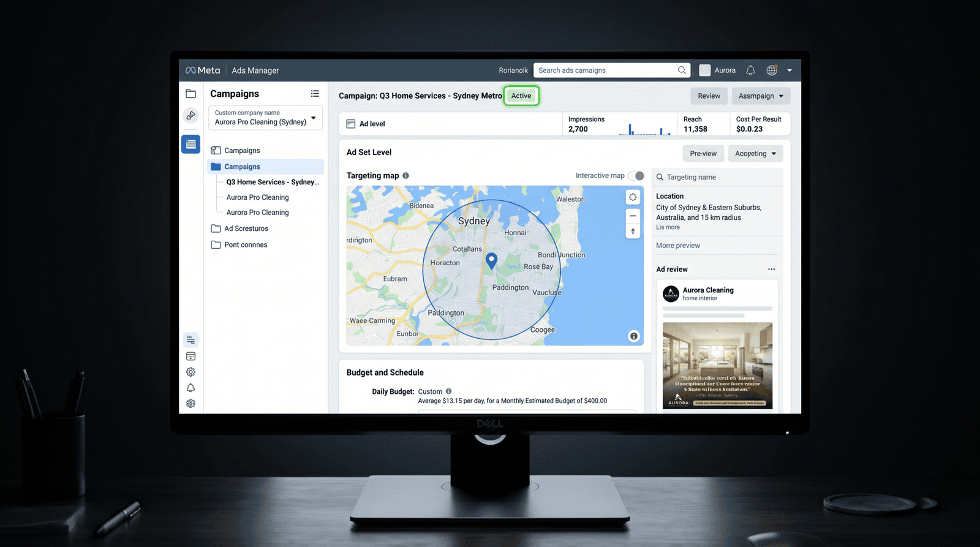Click the Morre preview link

tap(678, 246)
